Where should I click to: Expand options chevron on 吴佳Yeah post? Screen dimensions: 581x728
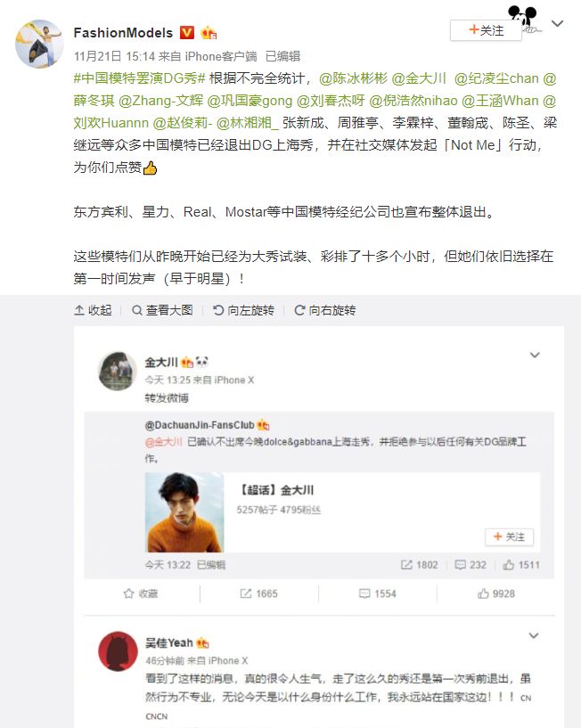[534, 635]
